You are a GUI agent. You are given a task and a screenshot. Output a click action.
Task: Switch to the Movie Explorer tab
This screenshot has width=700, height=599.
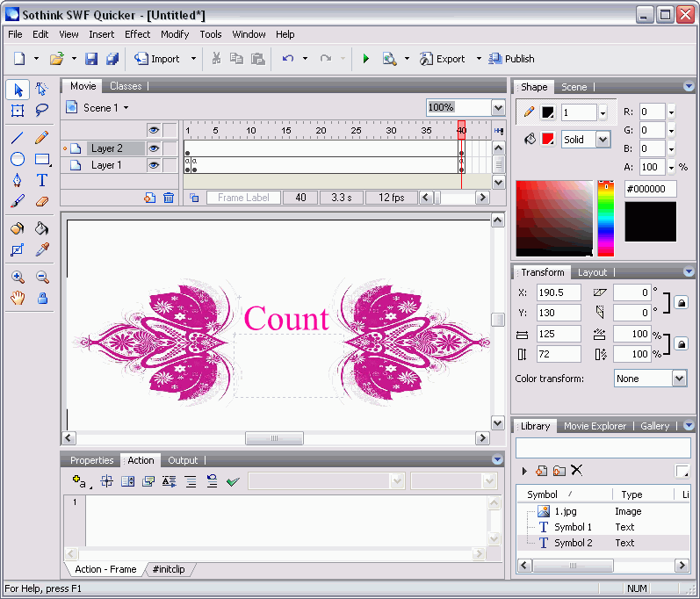pyautogui.click(x=595, y=426)
